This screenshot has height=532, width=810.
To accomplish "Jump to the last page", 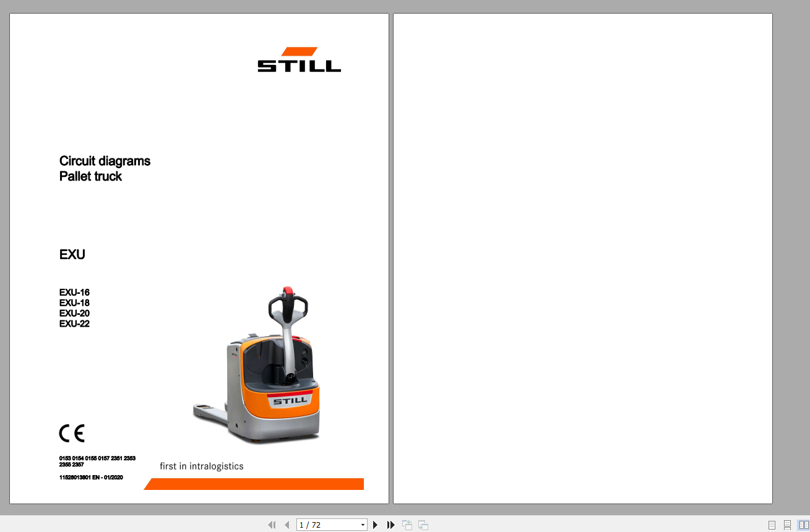I will coord(390,525).
